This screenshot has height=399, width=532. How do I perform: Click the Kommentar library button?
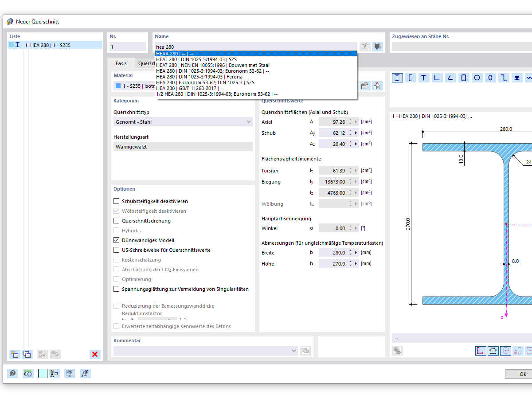click(x=305, y=351)
